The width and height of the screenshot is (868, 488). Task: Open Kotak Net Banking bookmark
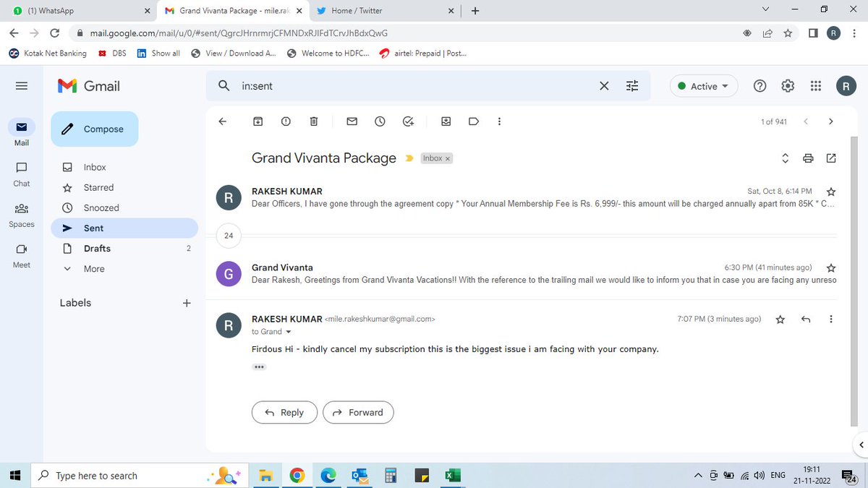click(48, 53)
